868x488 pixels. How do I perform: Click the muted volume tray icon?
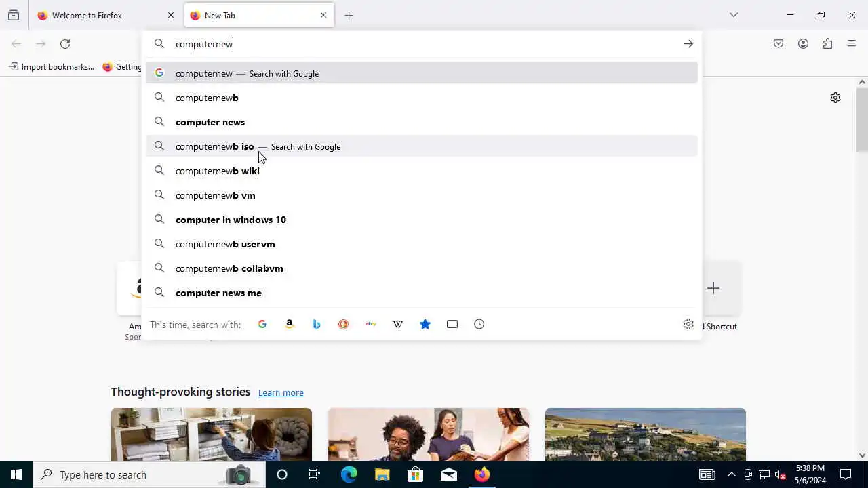point(781,474)
